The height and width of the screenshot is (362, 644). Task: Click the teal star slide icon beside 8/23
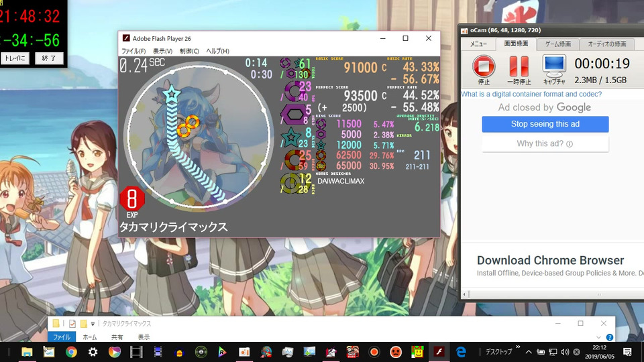pyautogui.click(x=291, y=137)
